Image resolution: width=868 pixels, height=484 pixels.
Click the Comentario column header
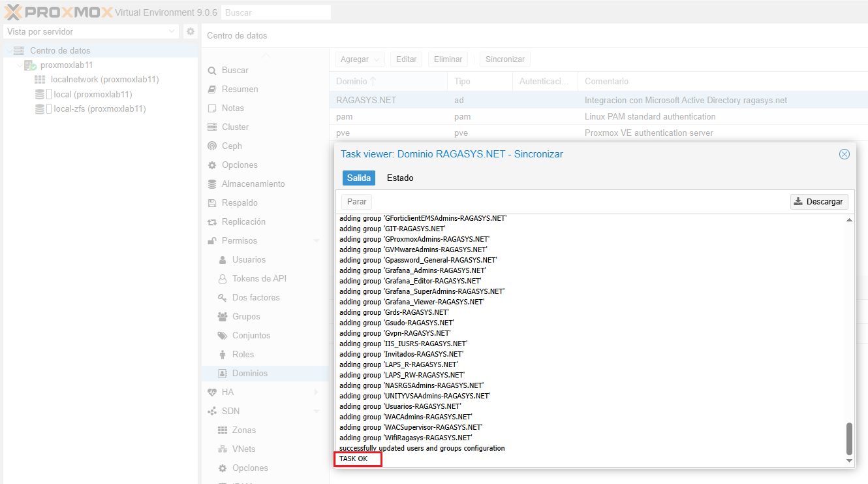click(722, 82)
